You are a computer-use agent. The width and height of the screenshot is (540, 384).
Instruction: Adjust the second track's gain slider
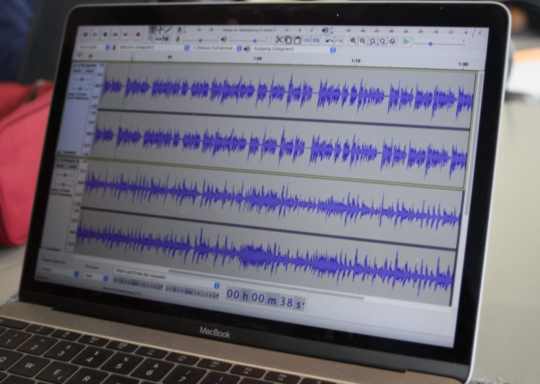point(65,175)
